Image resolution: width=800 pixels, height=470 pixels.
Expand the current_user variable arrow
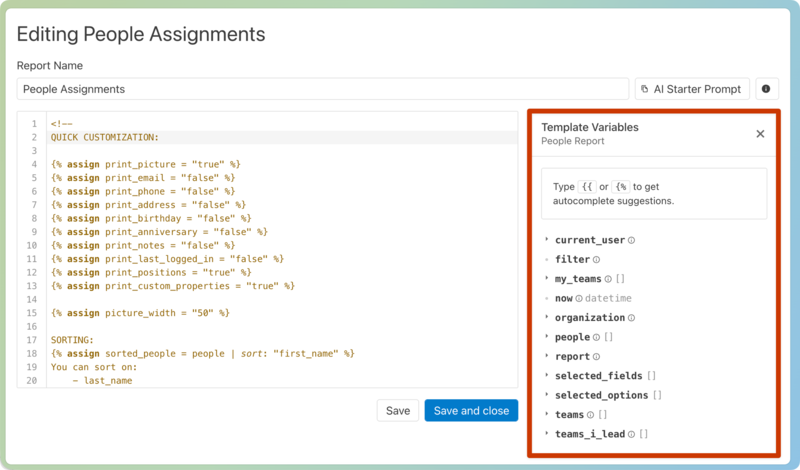pos(546,239)
